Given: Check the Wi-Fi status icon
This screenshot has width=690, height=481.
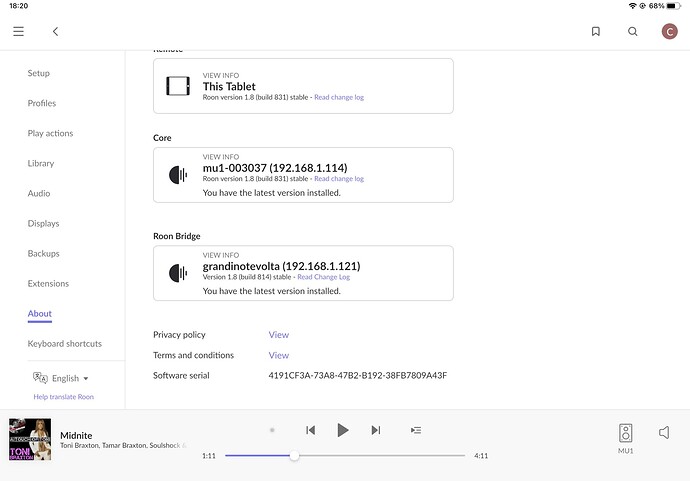Looking at the screenshot, I should (x=632, y=6).
